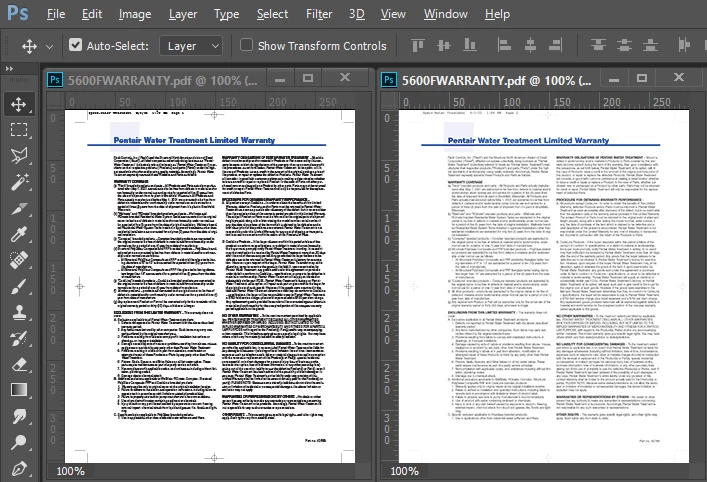Select the Dodge tool
707x482 pixels.
coord(18,442)
